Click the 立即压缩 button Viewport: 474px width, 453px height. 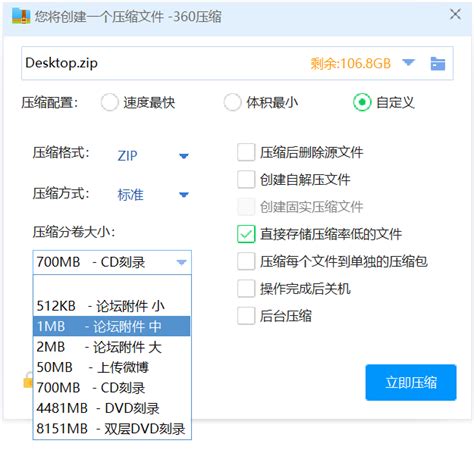coord(411,382)
